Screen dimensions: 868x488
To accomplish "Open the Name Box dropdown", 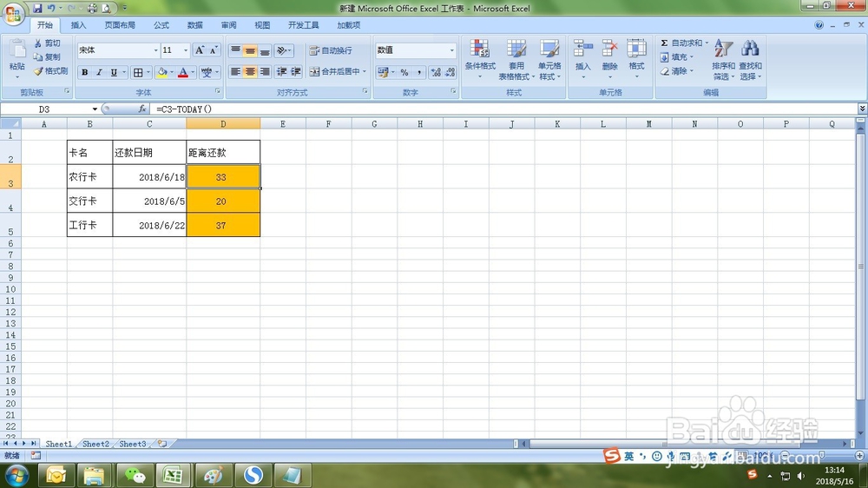I will tap(95, 109).
